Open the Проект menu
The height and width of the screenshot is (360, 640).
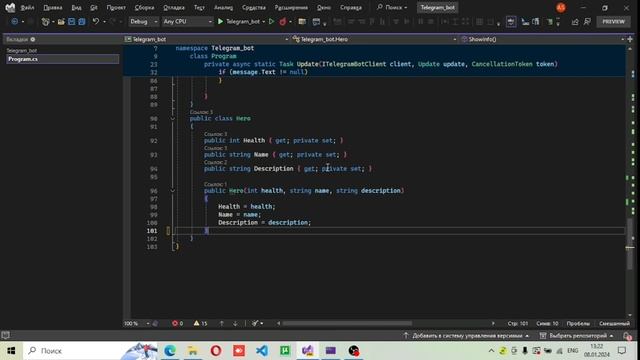click(x=116, y=7)
